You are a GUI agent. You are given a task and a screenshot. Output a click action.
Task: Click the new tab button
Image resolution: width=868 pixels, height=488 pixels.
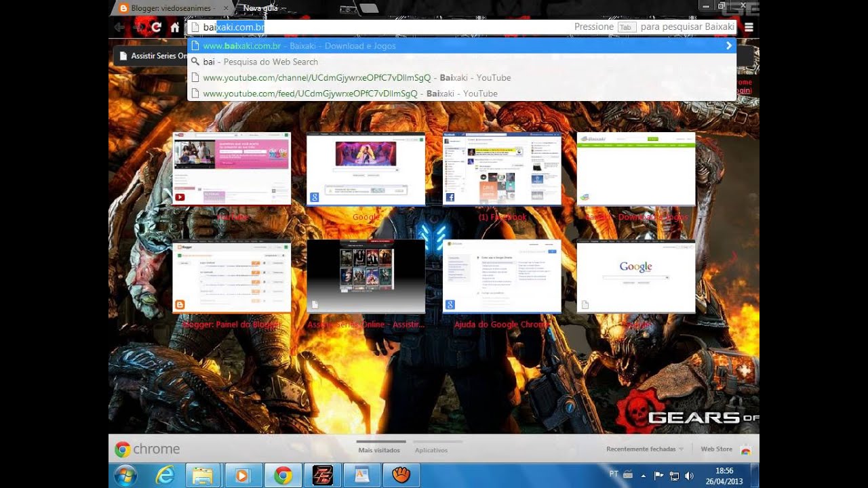(368, 8)
